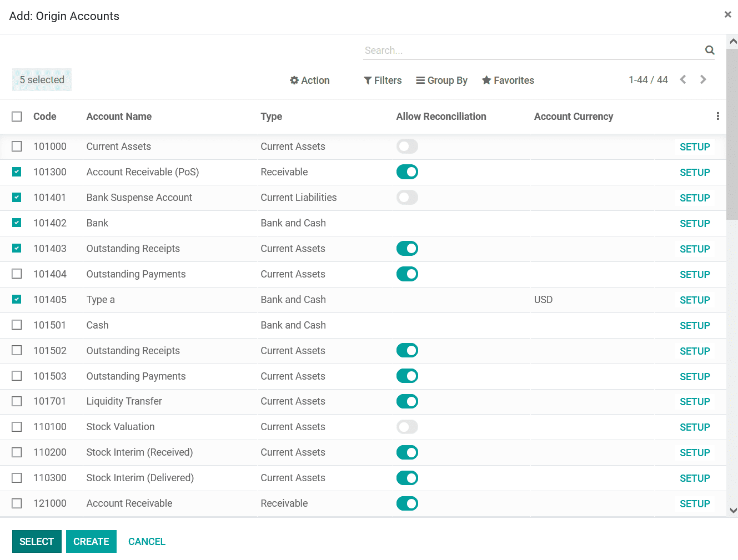Open the Favorites dropdown

tap(508, 80)
